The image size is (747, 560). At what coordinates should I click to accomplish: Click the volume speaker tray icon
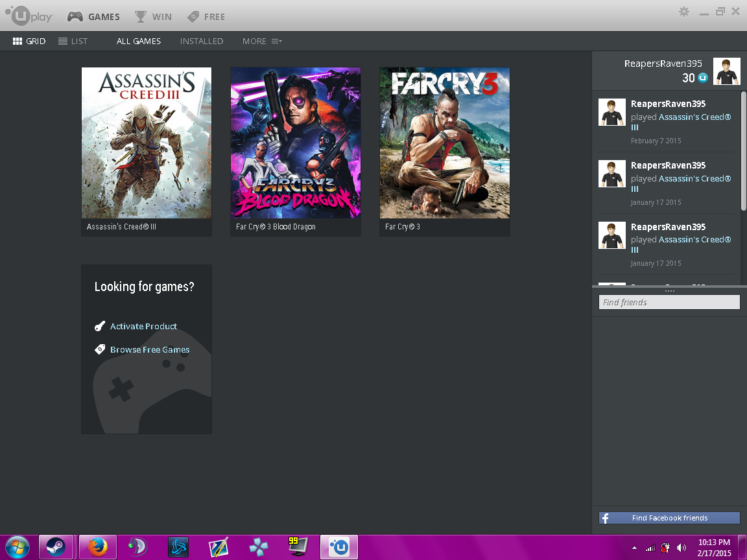coord(682,548)
